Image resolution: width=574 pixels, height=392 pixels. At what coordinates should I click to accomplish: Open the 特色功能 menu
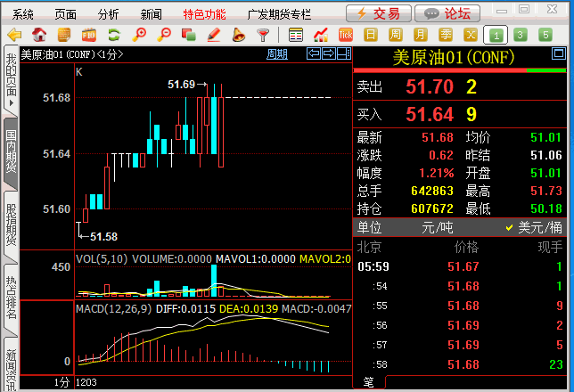coord(205,14)
